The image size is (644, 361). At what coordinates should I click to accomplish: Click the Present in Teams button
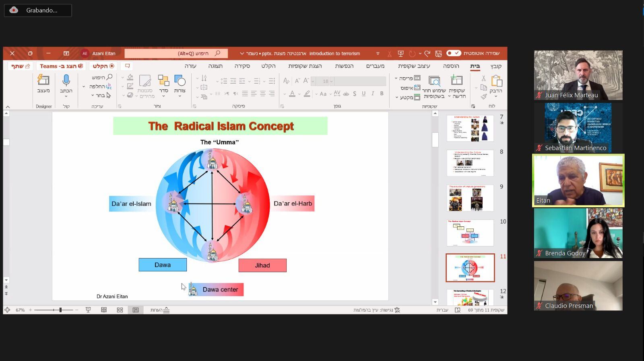tap(61, 66)
